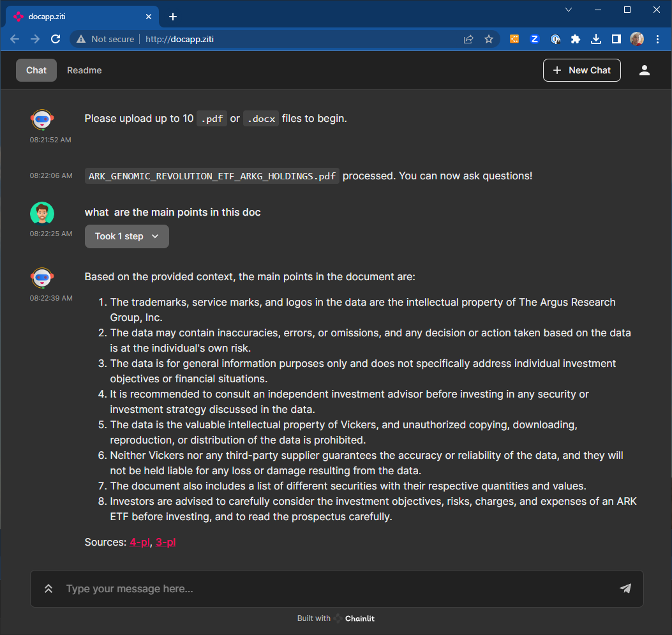Open a new browser tab
Screen dimensions: 672x635
pos(172,17)
